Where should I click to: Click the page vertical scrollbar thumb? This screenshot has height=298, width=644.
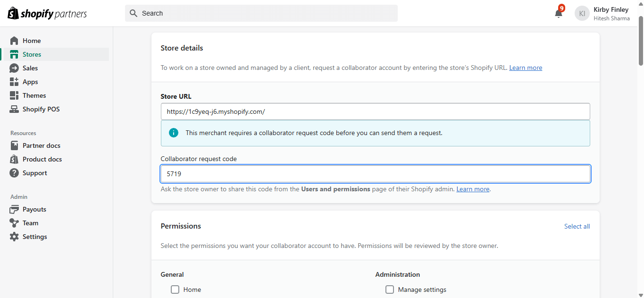[x=641, y=40]
